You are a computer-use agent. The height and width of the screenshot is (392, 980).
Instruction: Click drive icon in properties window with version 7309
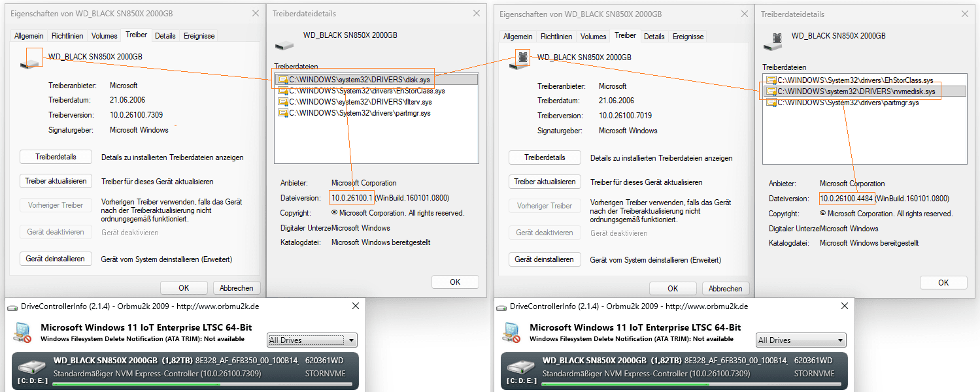pyautogui.click(x=31, y=58)
